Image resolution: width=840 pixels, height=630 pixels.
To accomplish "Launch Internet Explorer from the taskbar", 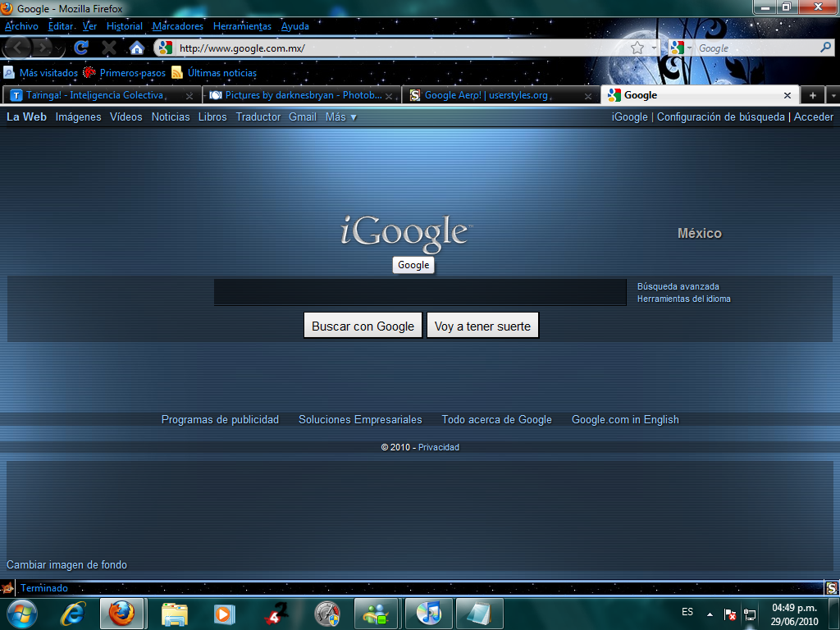I will tap(73, 614).
